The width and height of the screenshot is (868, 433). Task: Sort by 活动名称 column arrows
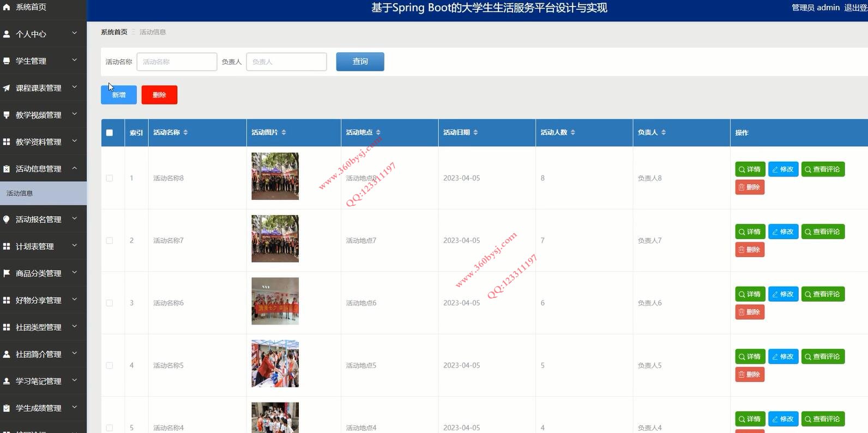point(185,132)
